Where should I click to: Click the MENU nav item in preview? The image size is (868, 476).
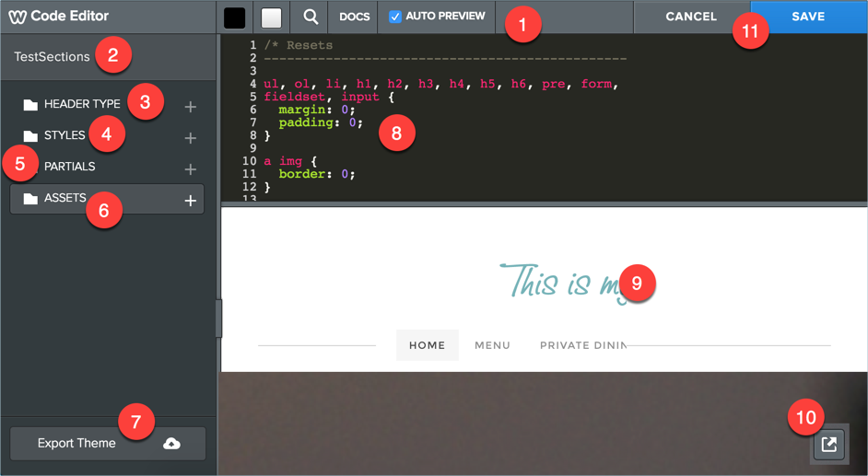pos(492,345)
